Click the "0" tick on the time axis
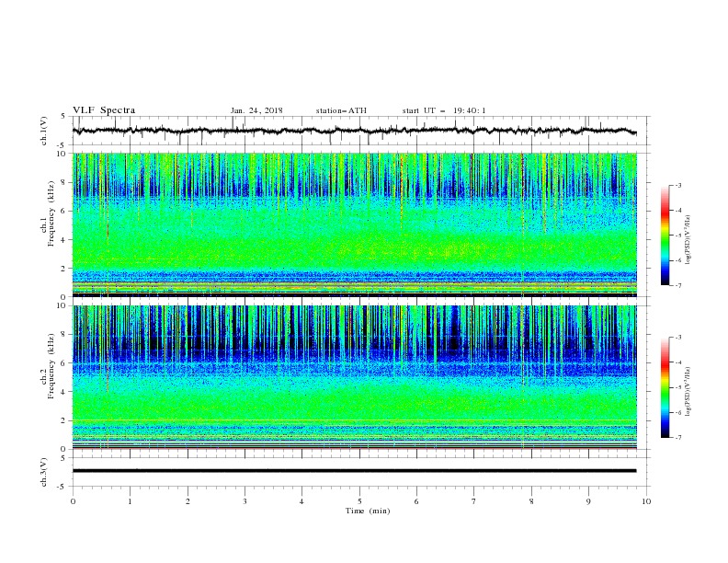 click(x=73, y=501)
